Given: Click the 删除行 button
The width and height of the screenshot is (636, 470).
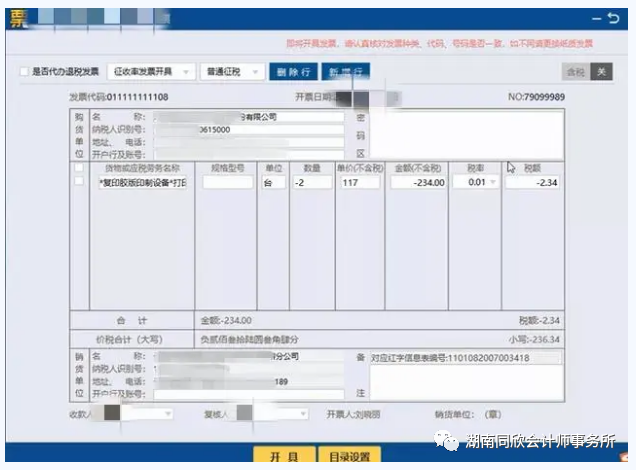Looking at the screenshot, I should (x=294, y=72).
